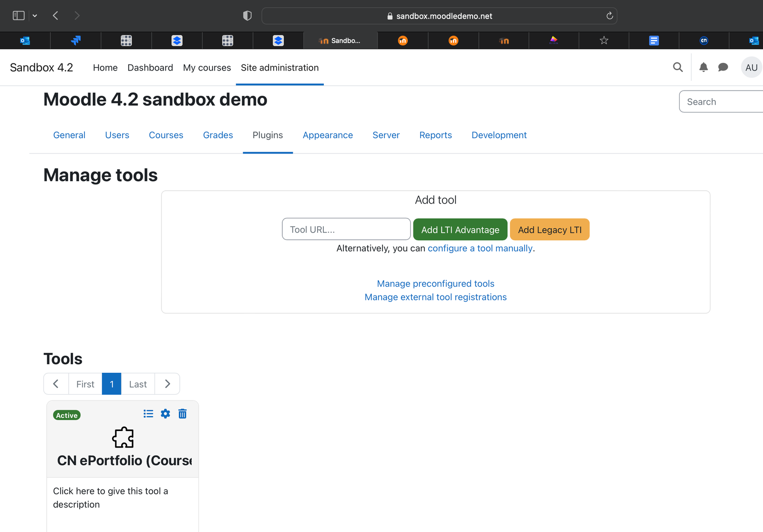763x532 pixels.
Task: Switch to the General admin tab
Action: pos(69,135)
